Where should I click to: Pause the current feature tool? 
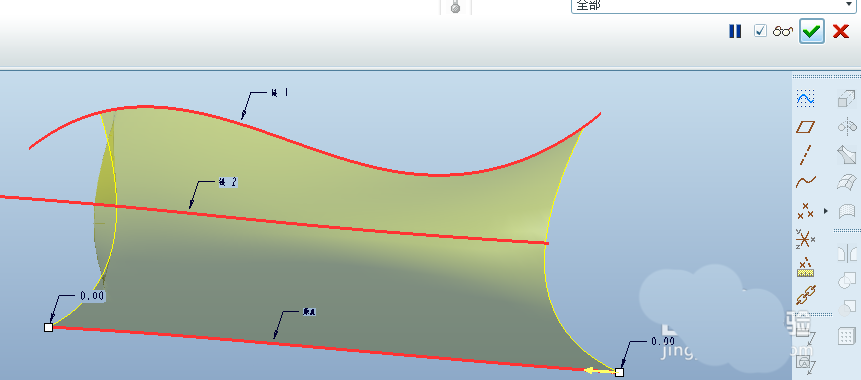(x=735, y=31)
